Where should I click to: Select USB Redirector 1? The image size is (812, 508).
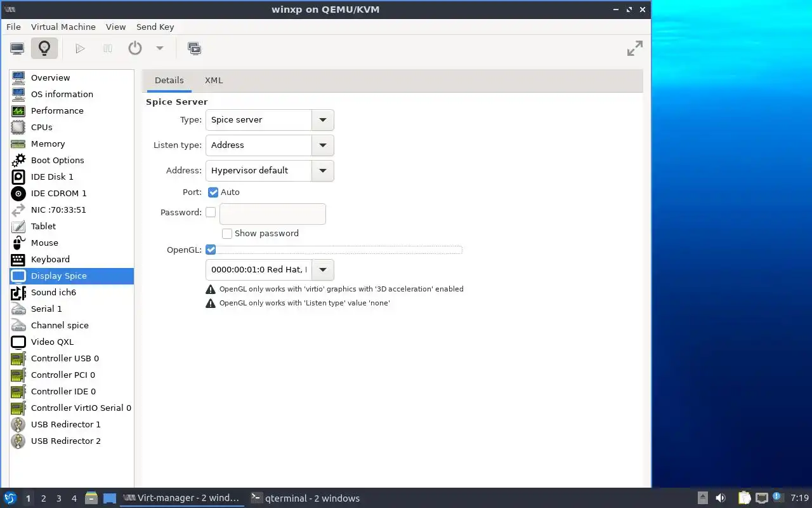tap(72, 424)
